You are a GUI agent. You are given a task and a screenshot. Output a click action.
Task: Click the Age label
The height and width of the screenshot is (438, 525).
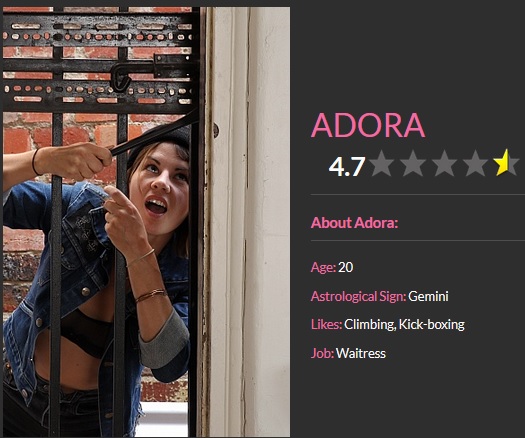[x=323, y=268]
